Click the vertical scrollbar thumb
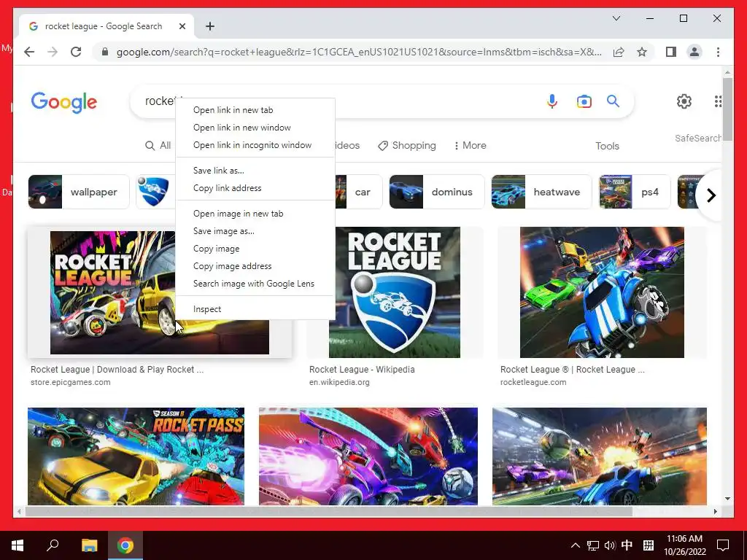747x560 pixels. (727, 109)
